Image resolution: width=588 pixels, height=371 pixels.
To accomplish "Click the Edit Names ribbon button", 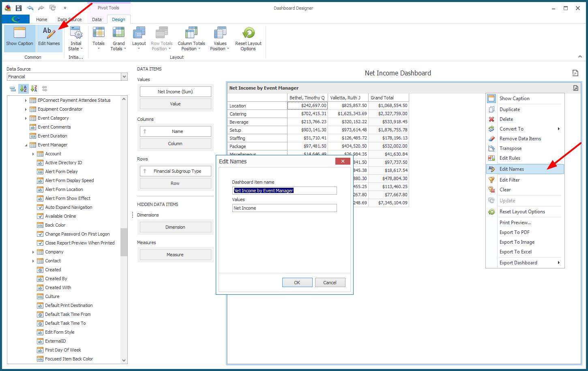I will (49, 38).
